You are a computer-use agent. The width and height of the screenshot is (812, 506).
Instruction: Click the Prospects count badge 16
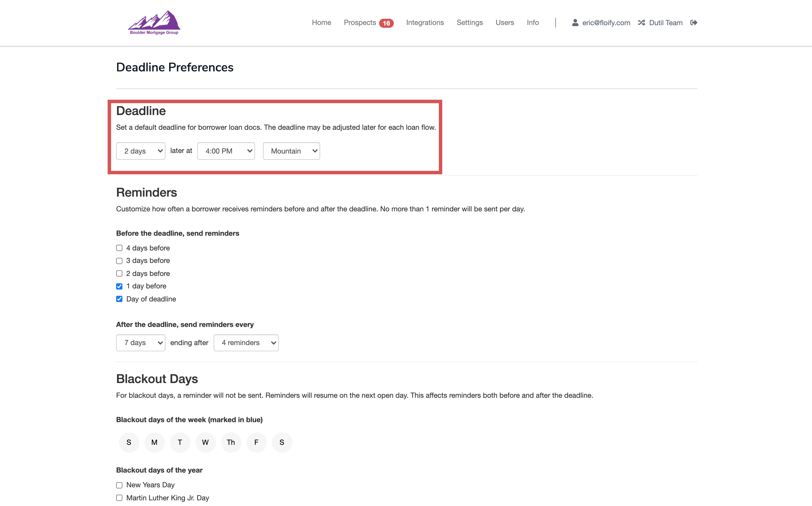coord(386,23)
